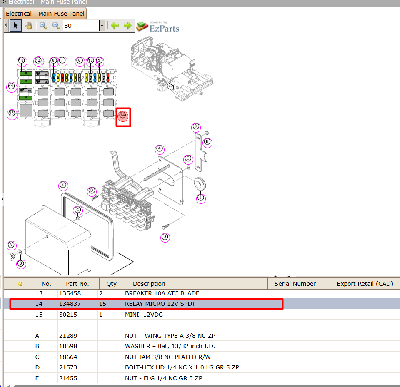Select the callout above the black relay block
The height and width of the screenshot is (387, 400).
[x=39, y=61]
